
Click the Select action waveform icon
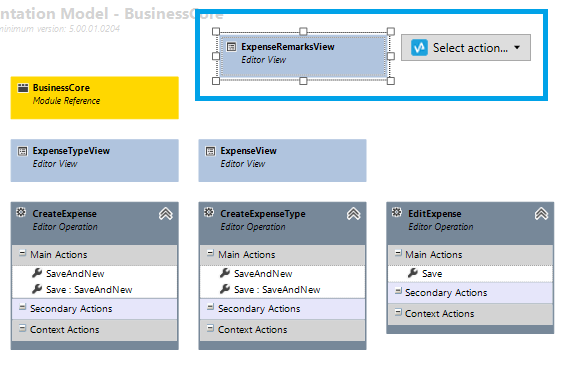[419, 48]
